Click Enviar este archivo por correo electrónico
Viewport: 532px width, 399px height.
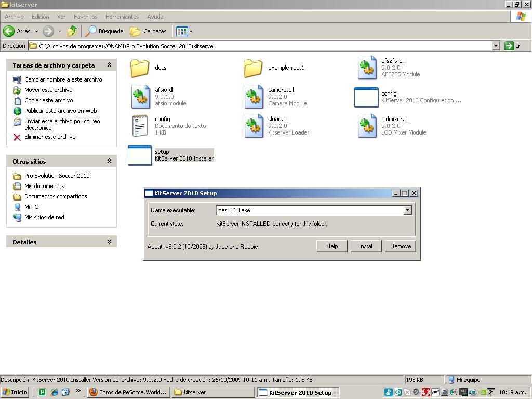62,124
